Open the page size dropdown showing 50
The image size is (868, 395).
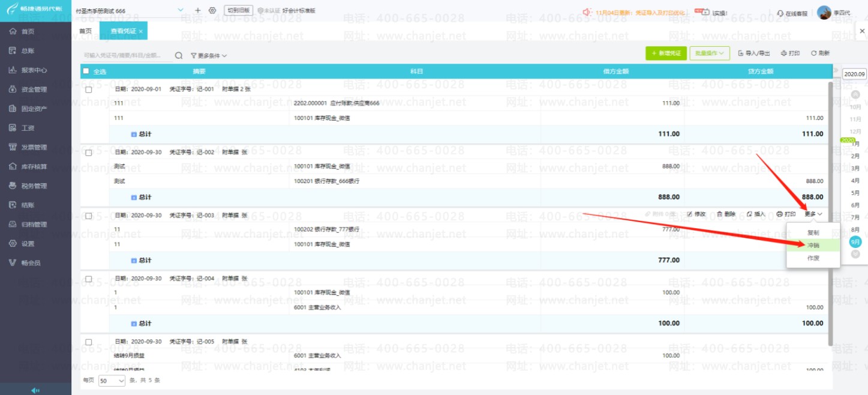click(x=112, y=381)
